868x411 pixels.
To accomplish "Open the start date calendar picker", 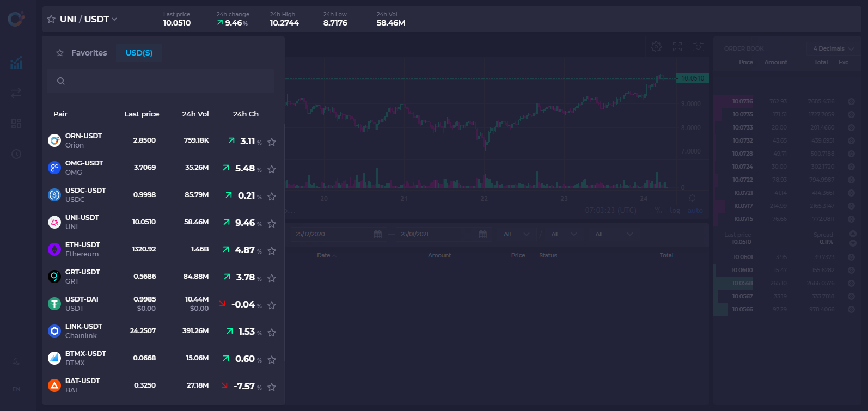I will (x=378, y=234).
